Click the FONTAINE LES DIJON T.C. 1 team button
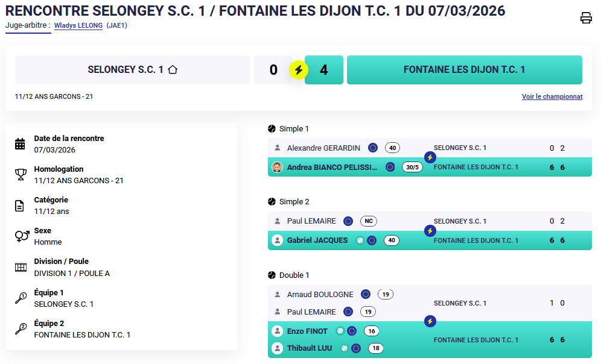601x364 pixels. pyautogui.click(x=464, y=70)
